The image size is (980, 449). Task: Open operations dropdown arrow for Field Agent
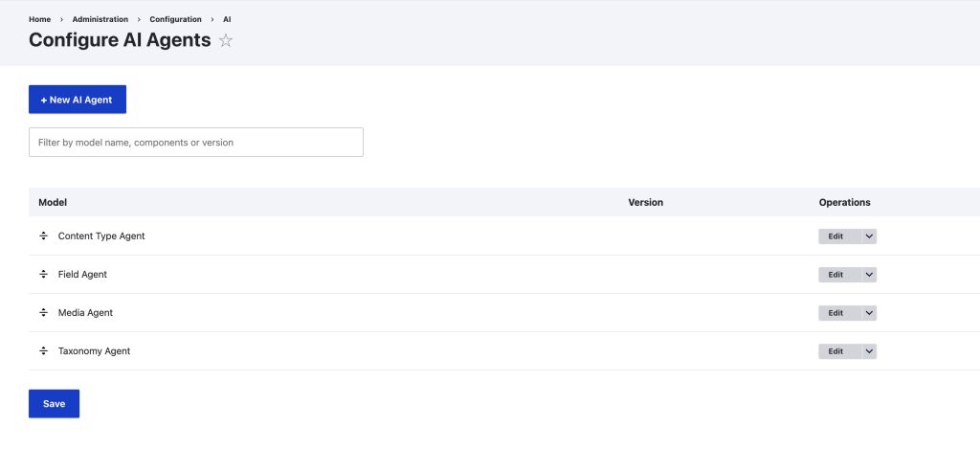tap(869, 275)
